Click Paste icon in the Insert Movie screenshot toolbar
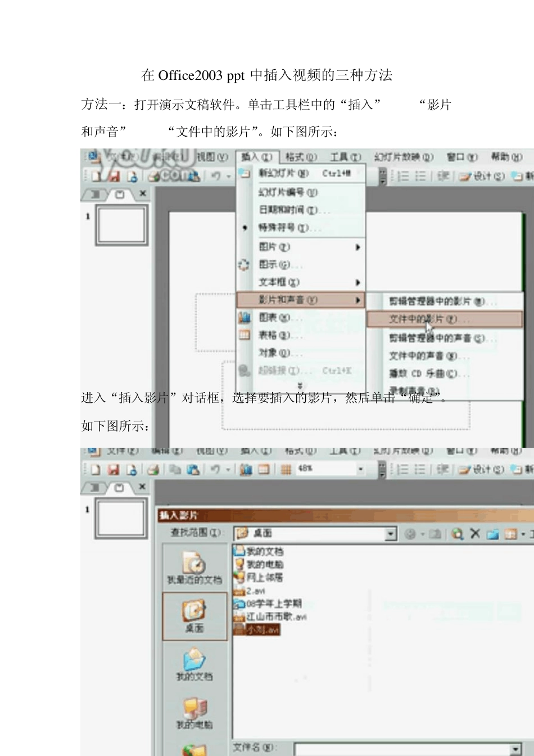Viewport: 534px width, 756px height. point(193,469)
